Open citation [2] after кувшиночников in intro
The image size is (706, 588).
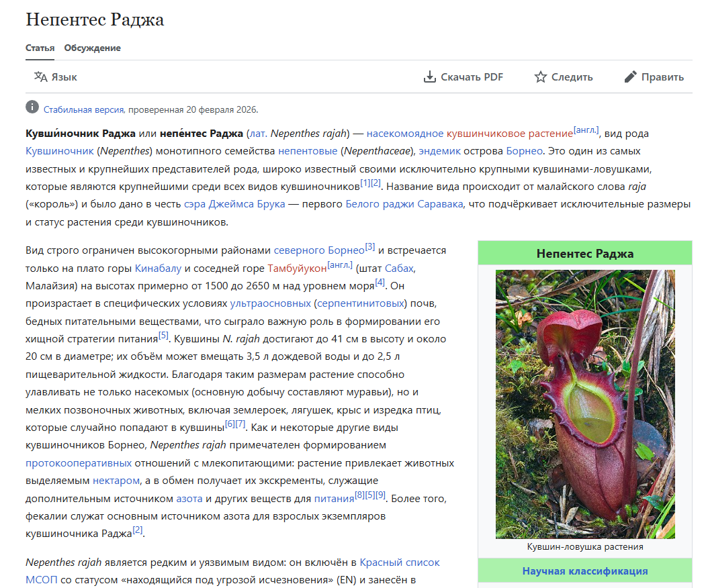pos(376,183)
